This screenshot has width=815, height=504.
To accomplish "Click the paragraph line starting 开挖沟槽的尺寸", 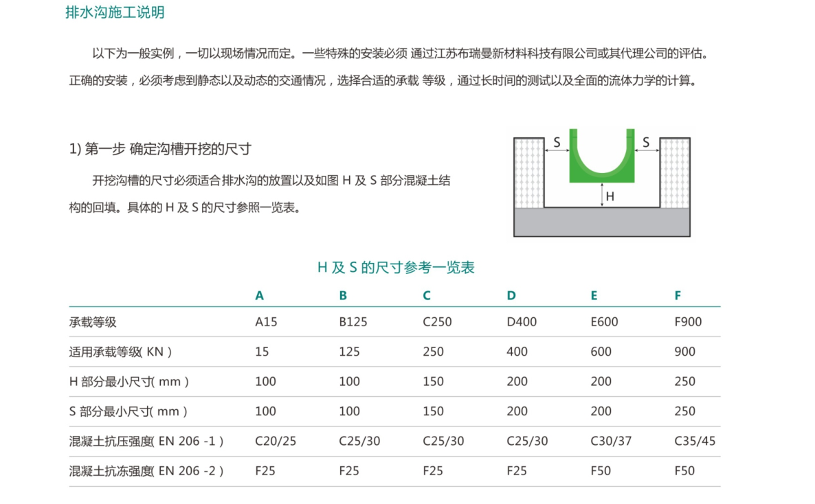I will coord(271,181).
